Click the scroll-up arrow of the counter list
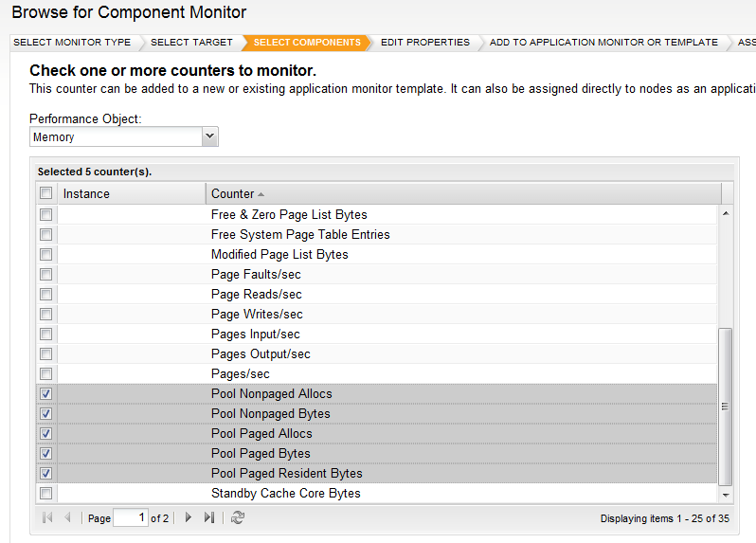The height and width of the screenshot is (543, 756). pyautogui.click(x=727, y=214)
